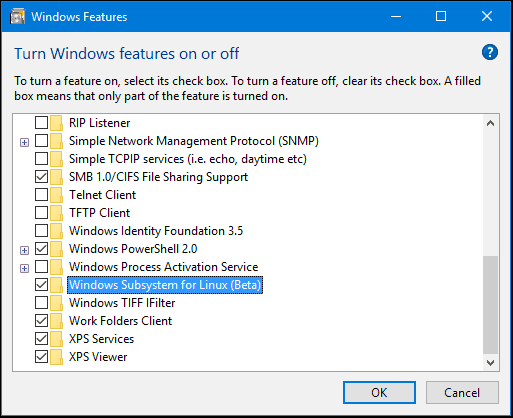Select the Windows Identity Foundation 3.5 item
Image resolution: width=513 pixels, height=418 pixels.
(x=156, y=231)
